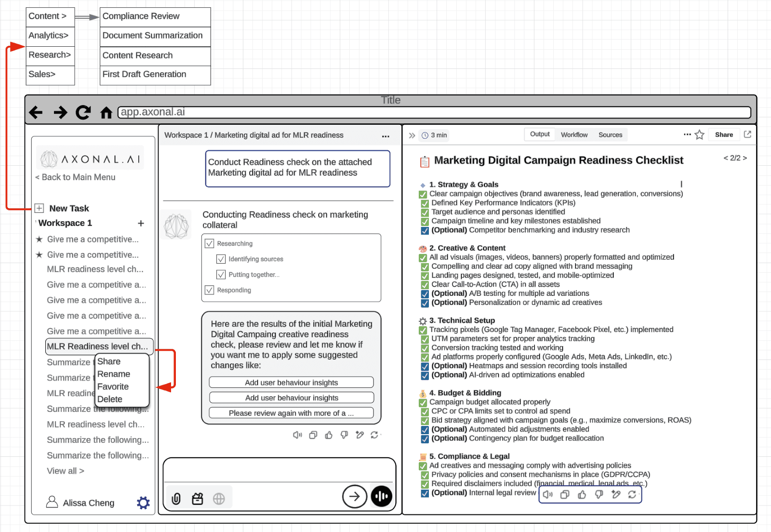Toggle the Researching checkbox
Viewport: 771px width, 532px height.
click(209, 243)
